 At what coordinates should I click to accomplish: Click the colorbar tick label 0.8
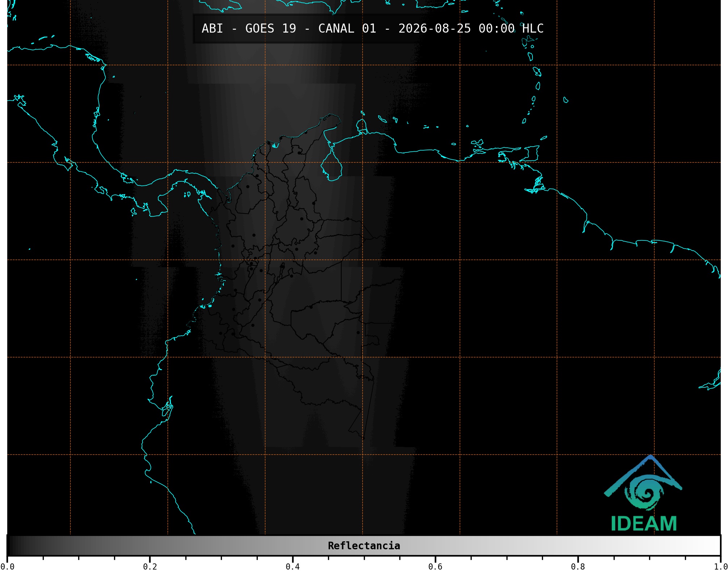click(578, 567)
